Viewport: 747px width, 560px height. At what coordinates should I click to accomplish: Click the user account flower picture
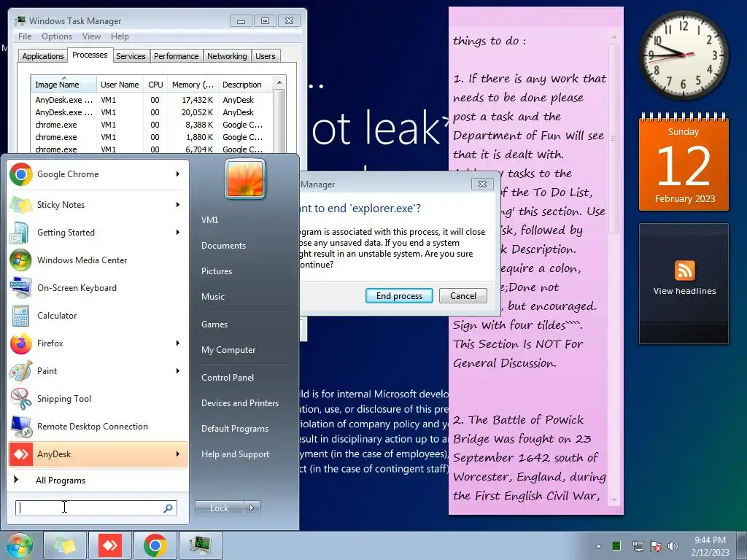point(245,179)
